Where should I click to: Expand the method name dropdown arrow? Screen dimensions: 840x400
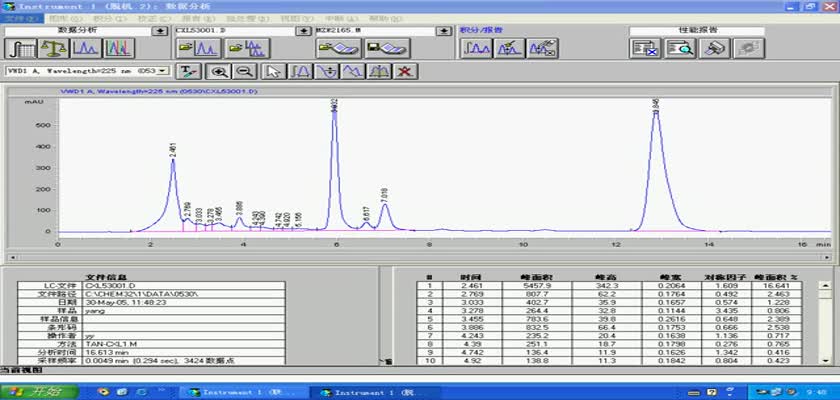445,31
